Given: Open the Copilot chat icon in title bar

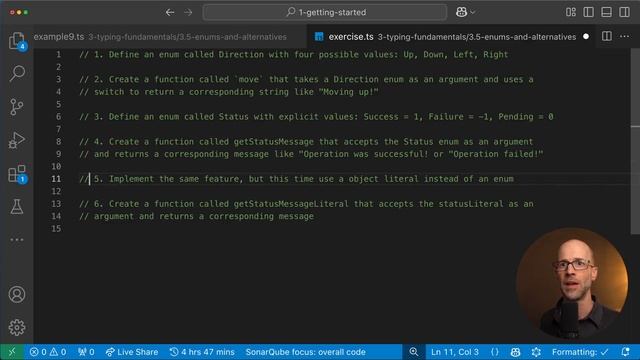Looking at the screenshot, I should (461, 12).
